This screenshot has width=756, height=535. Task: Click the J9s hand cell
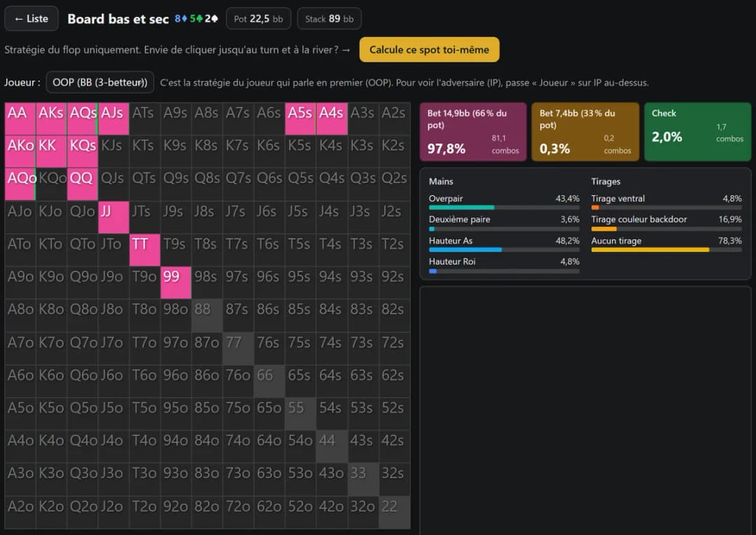point(176,217)
